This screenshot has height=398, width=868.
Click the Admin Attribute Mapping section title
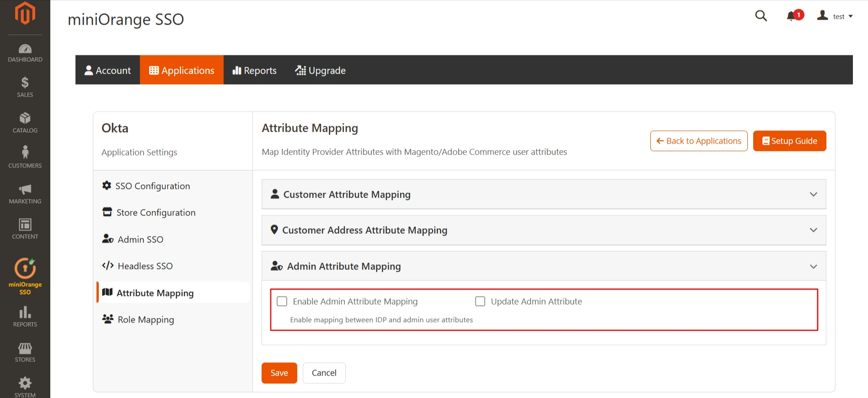(x=344, y=266)
